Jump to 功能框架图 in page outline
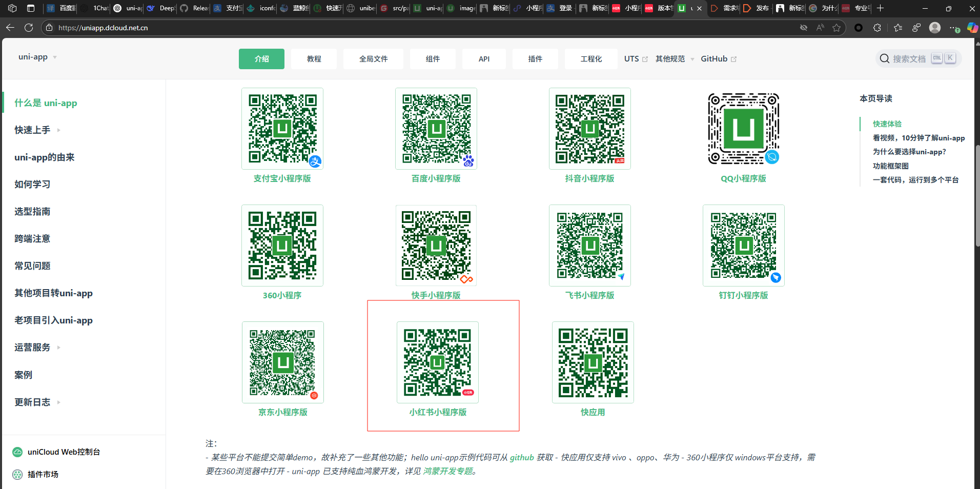 (891, 166)
